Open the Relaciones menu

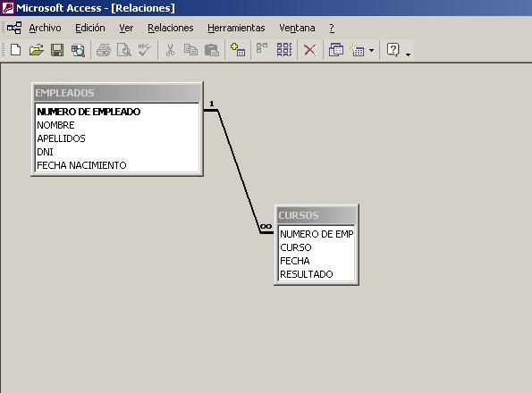pos(170,28)
